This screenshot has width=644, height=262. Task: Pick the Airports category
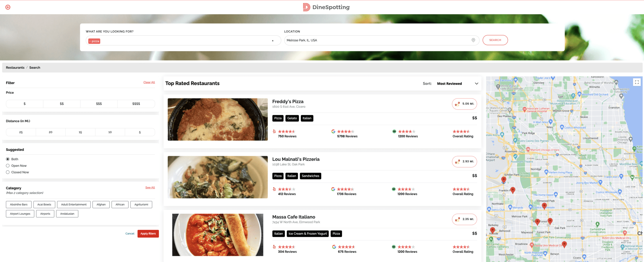click(45, 214)
